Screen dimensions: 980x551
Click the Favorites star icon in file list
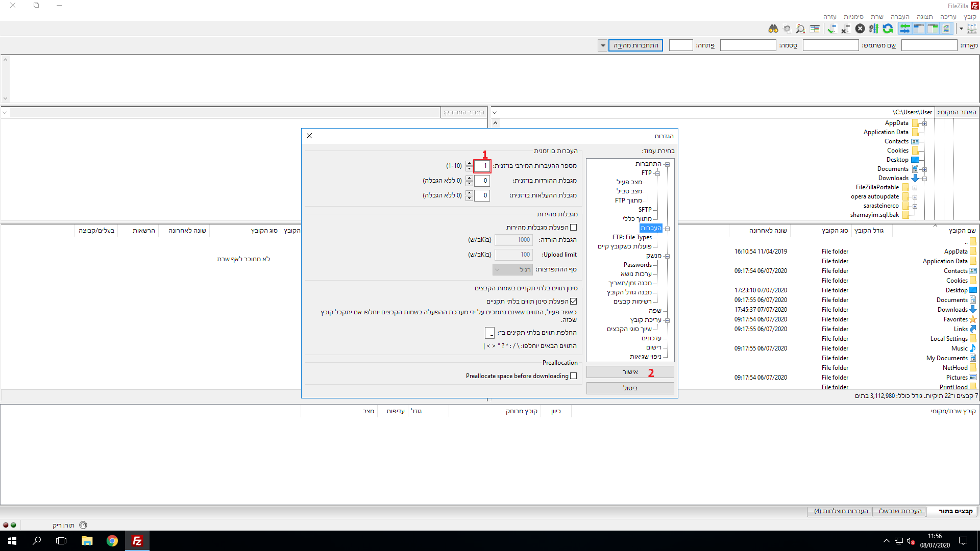pos(973,319)
